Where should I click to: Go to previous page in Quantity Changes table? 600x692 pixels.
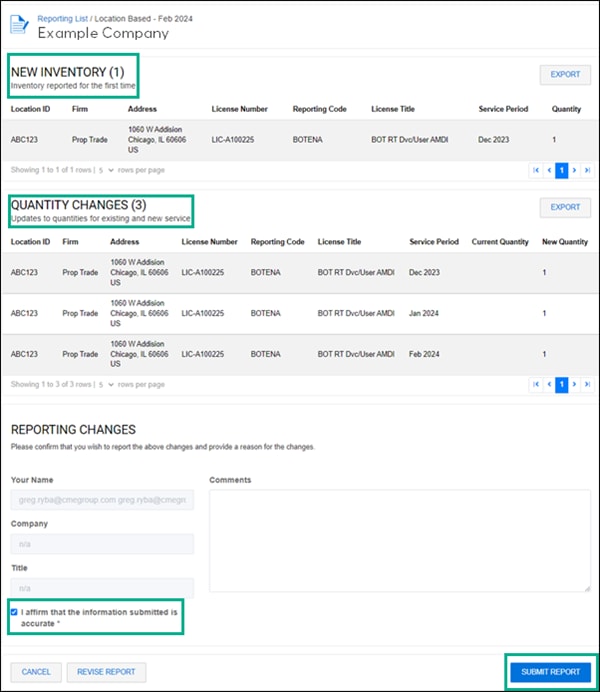(x=549, y=385)
